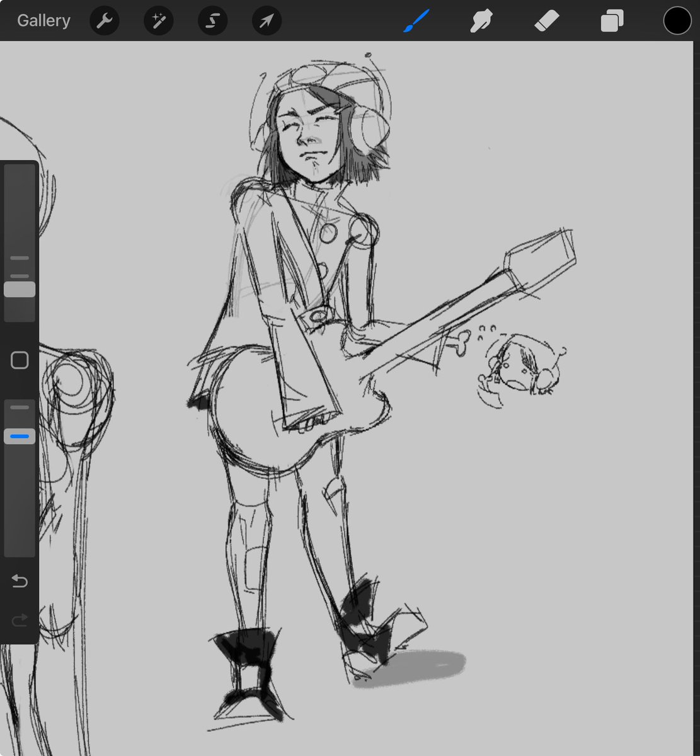Open the brush library via the brush icon
The width and height of the screenshot is (700, 756).
(416, 20)
